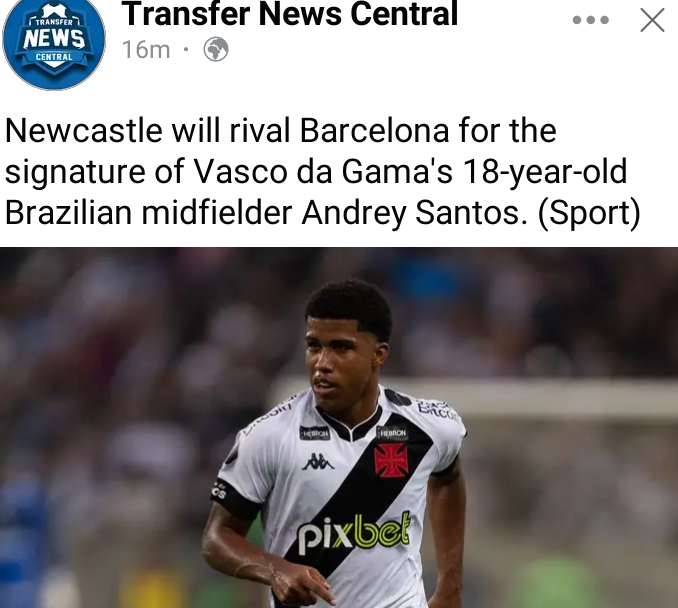
Task: Click the left Hebron badge on the collar
Action: point(315,433)
